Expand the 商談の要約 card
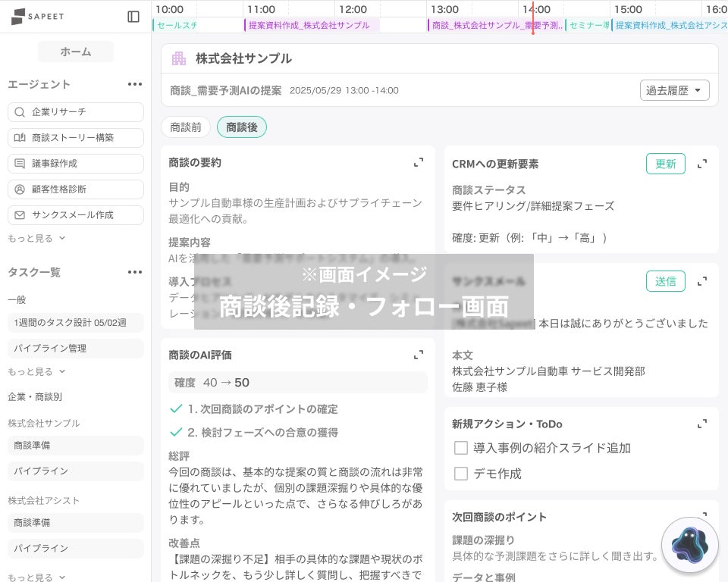This screenshot has height=582, width=728. (419, 162)
